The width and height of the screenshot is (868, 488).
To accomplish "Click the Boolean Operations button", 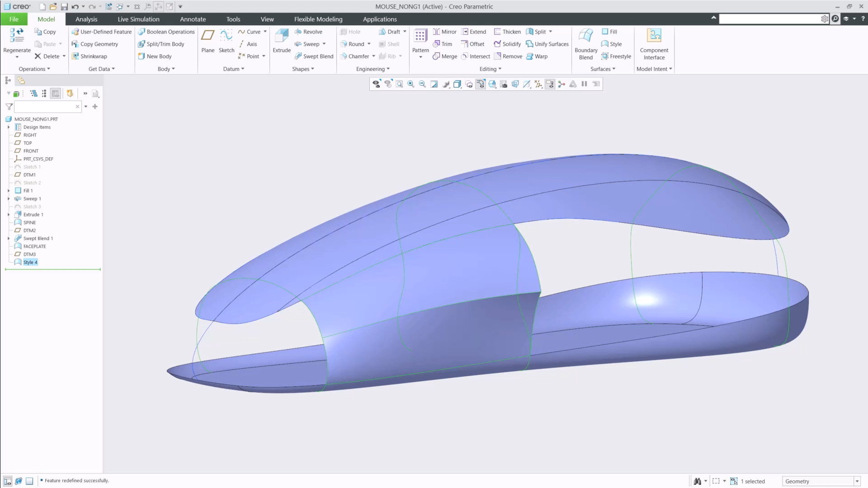I will click(166, 32).
